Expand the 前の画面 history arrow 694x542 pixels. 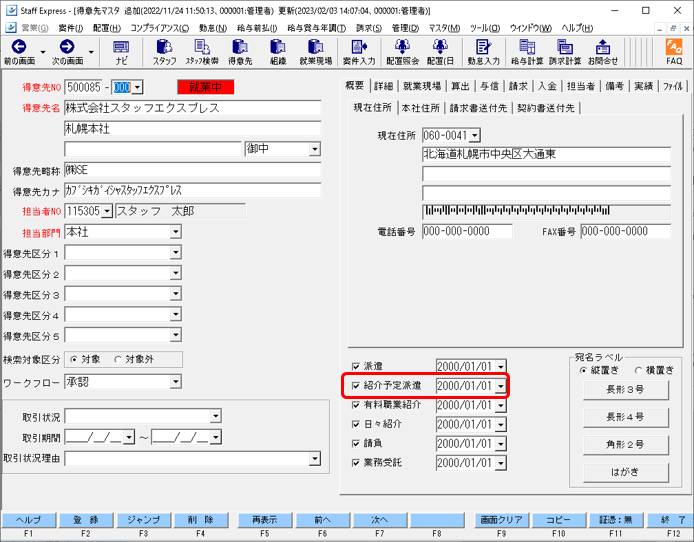[x=43, y=52]
